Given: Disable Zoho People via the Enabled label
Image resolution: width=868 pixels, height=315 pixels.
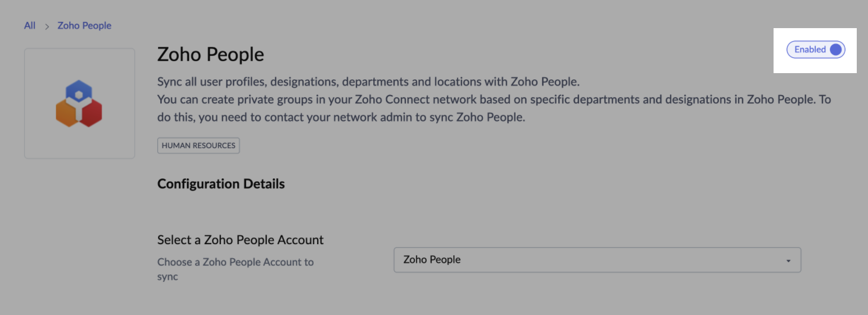Looking at the screenshot, I should [x=810, y=49].
